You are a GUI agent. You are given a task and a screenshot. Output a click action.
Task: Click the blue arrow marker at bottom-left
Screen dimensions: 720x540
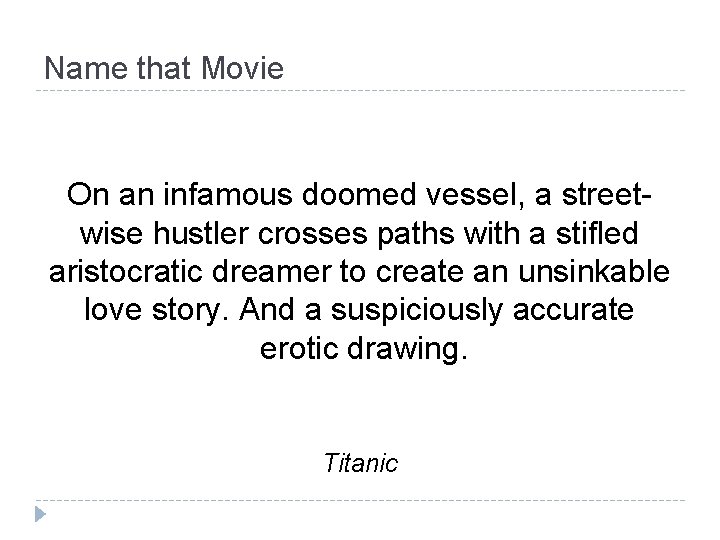(x=43, y=515)
